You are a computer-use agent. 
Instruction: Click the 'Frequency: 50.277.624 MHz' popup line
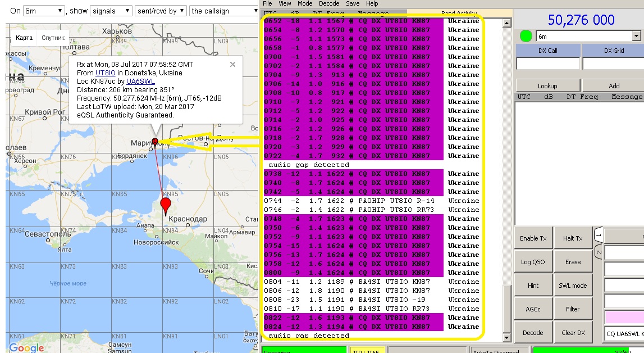(149, 98)
